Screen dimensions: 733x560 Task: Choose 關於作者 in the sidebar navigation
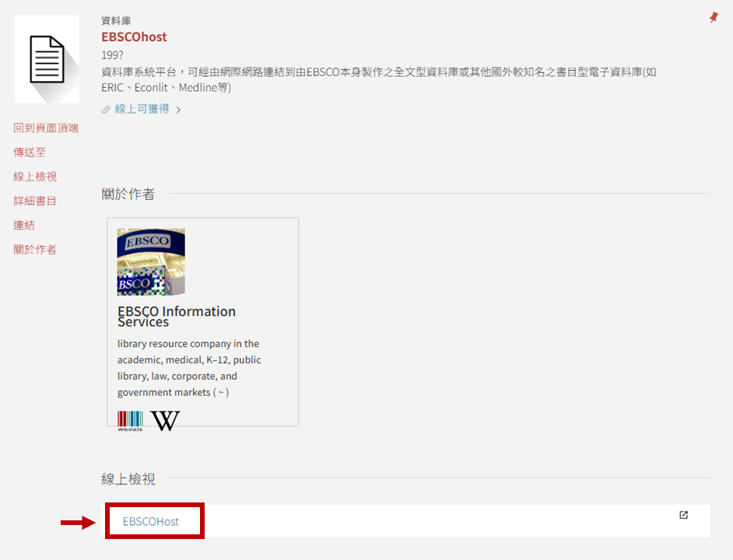tap(35, 250)
